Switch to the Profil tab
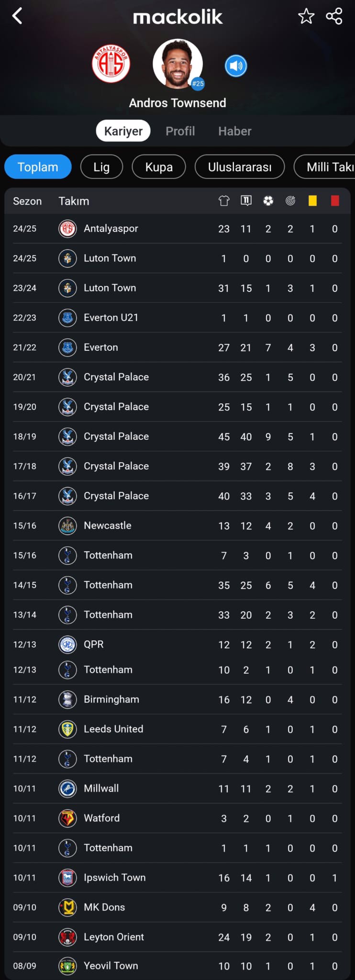This screenshot has width=355, height=980. point(180,131)
